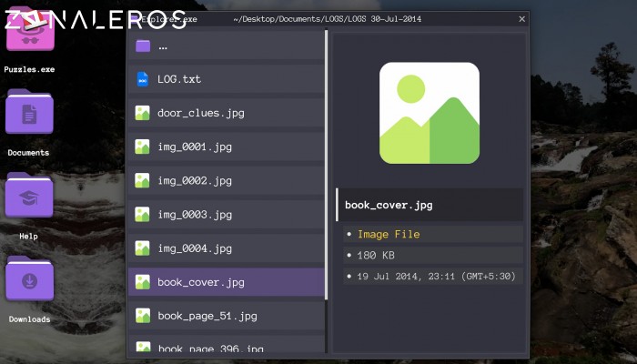The width and height of the screenshot is (637, 364).
Task: Select img_0003.jpg in file list
Action: (x=195, y=215)
